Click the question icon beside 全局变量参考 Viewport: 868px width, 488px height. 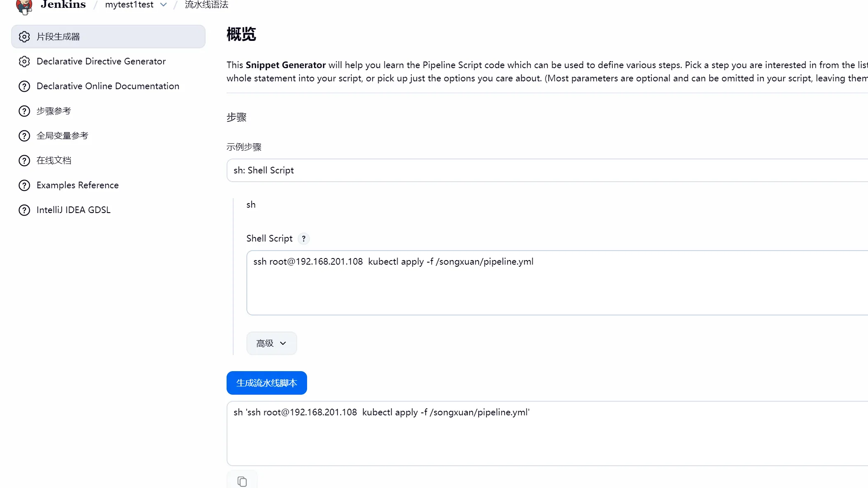pos(24,136)
